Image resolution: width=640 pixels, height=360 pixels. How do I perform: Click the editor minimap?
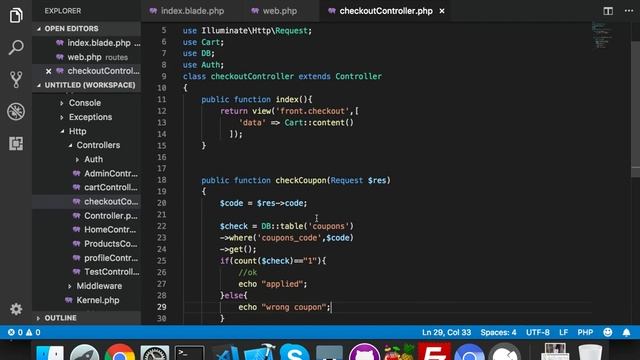(x=602, y=36)
